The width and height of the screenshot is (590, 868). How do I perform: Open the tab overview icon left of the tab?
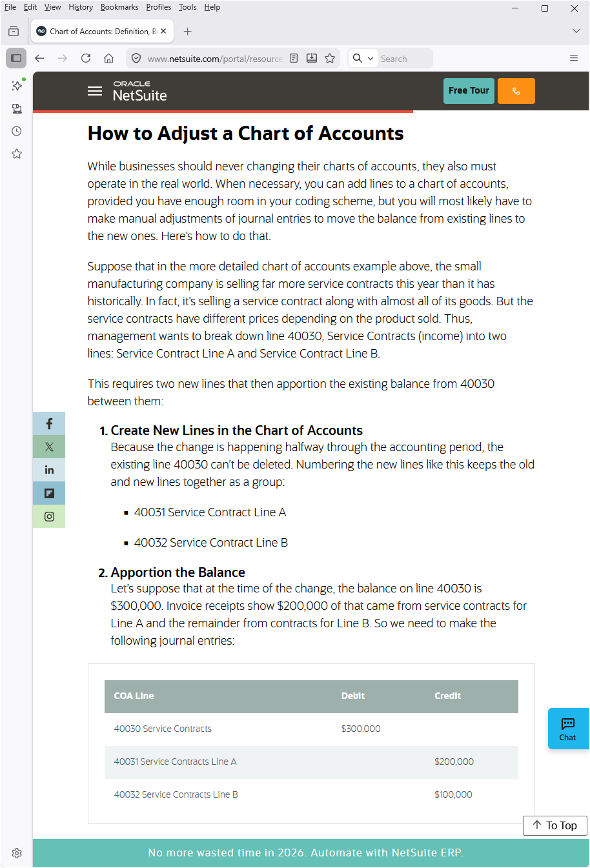(x=14, y=31)
